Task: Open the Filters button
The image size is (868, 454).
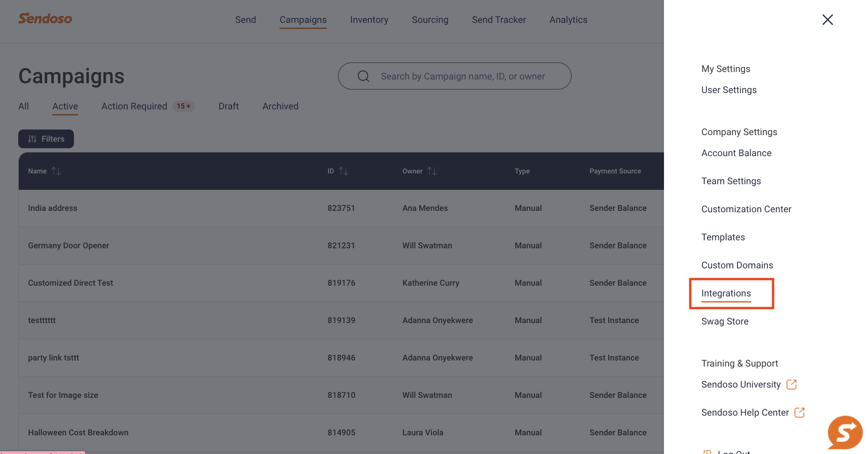Action: tap(46, 139)
